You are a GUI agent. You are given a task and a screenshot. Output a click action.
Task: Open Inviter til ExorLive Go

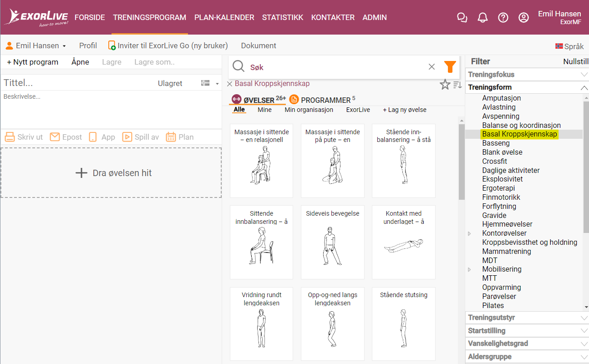point(168,45)
